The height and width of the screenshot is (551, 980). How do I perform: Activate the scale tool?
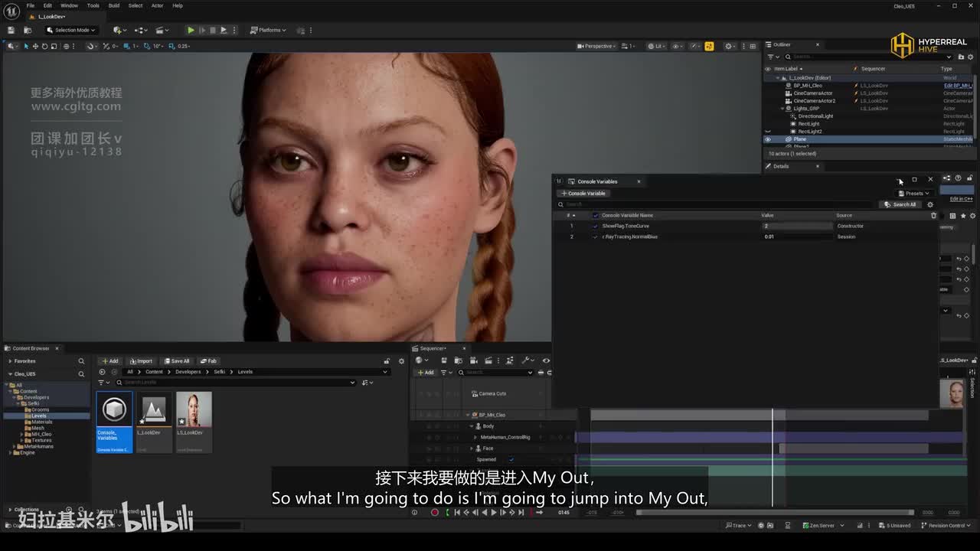(x=52, y=46)
